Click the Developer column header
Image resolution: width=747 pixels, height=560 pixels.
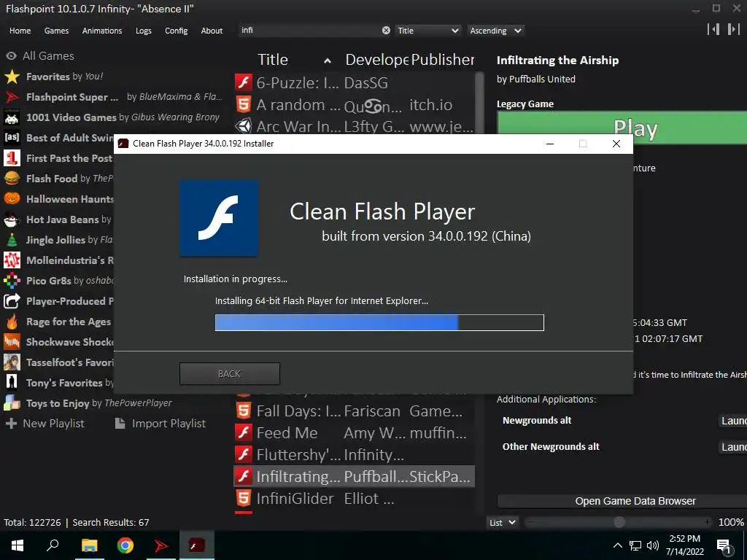click(377, 60)
